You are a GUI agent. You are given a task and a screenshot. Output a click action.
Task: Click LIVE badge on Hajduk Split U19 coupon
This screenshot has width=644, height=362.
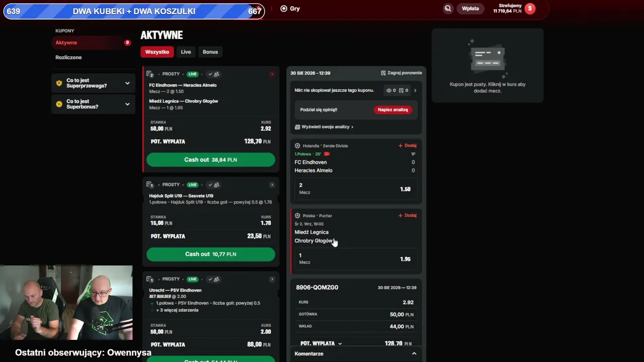193,185
